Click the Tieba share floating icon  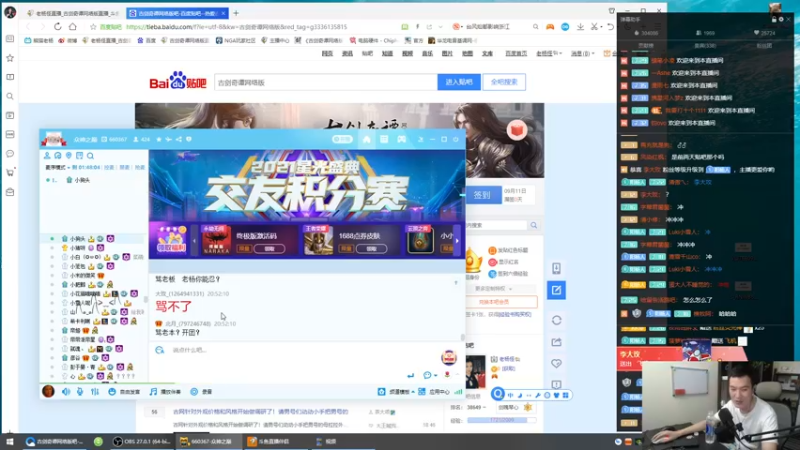point(556,342)
